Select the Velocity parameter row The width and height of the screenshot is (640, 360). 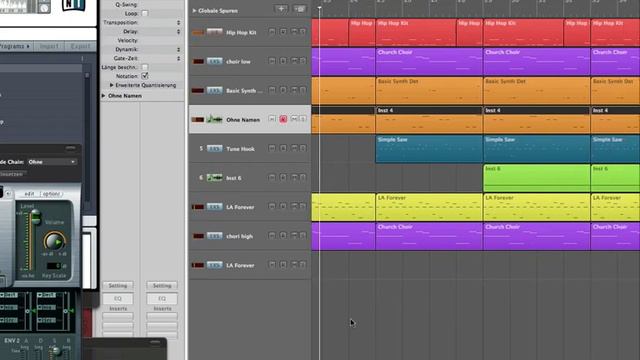[x=142, y=40]
